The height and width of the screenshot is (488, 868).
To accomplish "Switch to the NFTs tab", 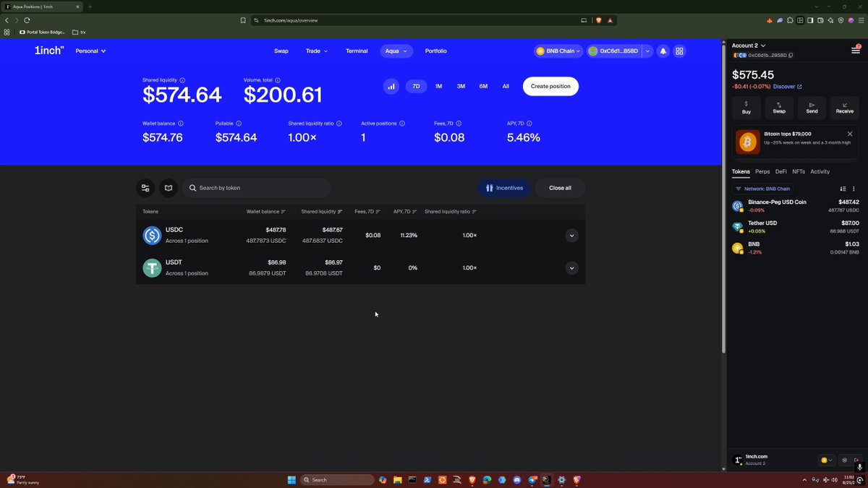I will (x=799, y=171).
